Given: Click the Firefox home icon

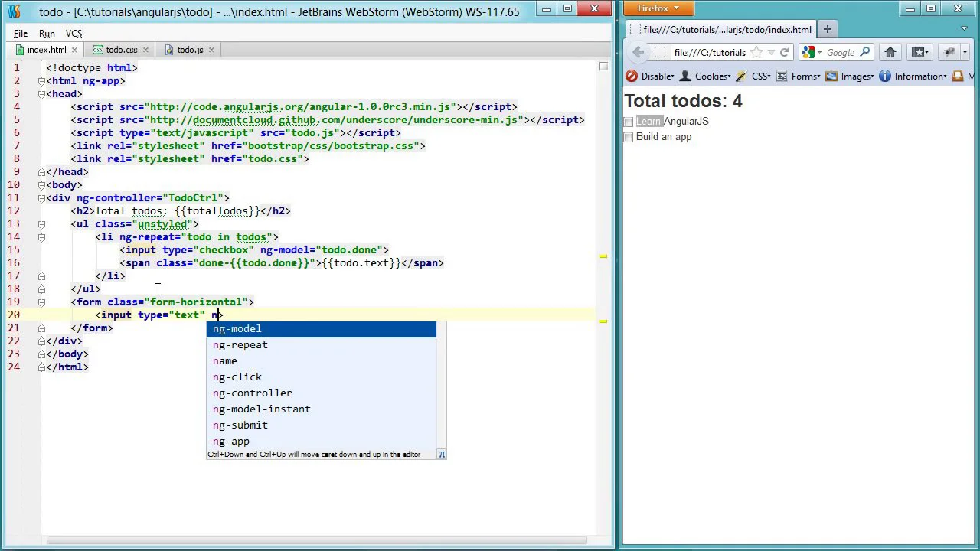Looking at the screenshot, I should [890, 52].
